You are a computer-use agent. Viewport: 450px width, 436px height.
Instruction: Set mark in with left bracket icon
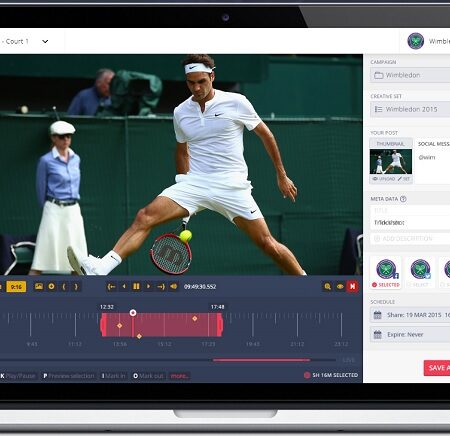(x=64, y=286)
